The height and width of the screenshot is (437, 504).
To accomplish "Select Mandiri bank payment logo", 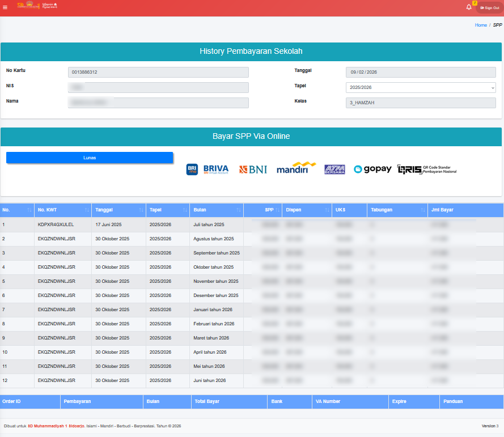I will [296, 168].
